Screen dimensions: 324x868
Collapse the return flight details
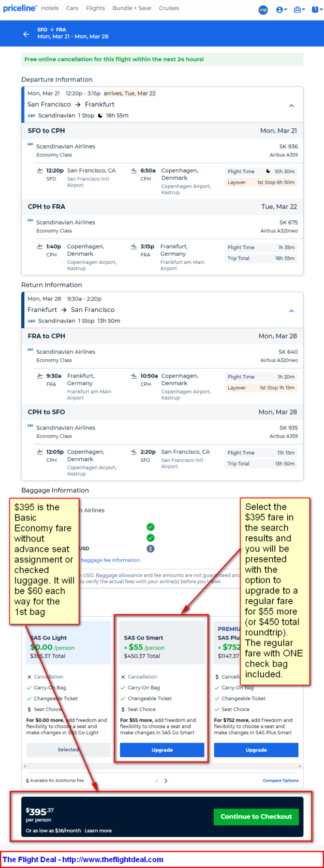tap(291, 311)
